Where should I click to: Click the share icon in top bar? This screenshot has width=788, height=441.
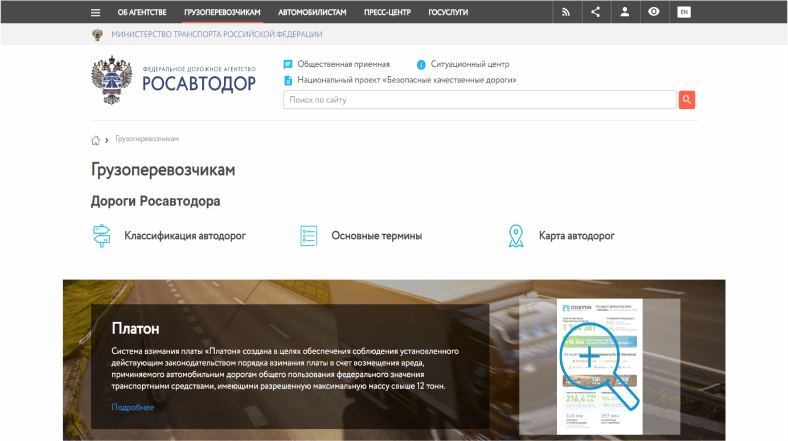coord(596,12)
